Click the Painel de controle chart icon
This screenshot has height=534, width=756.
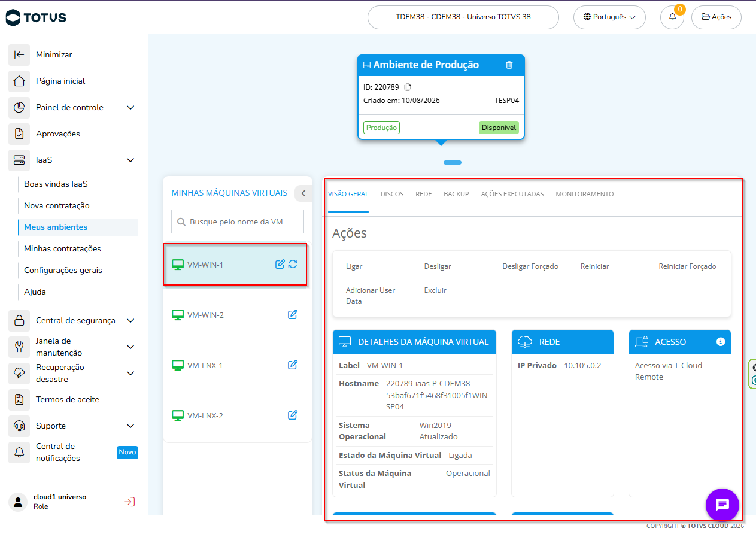(x=19, y=107)
